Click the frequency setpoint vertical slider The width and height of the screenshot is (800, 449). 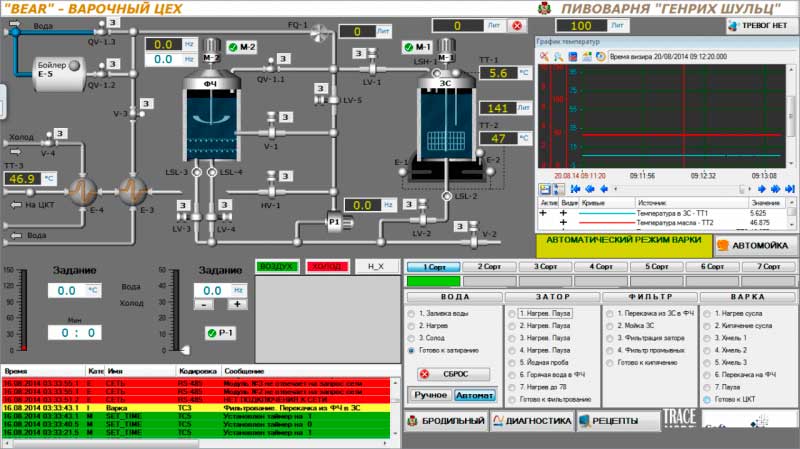click(x=177, y=310)
